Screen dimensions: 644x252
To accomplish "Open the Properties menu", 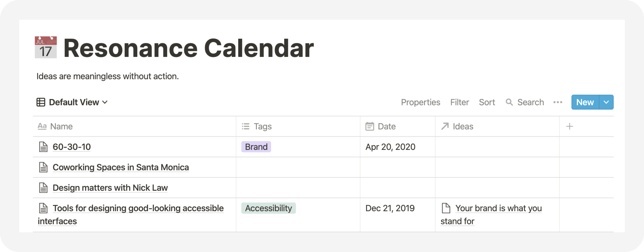I will click(420, 102).
